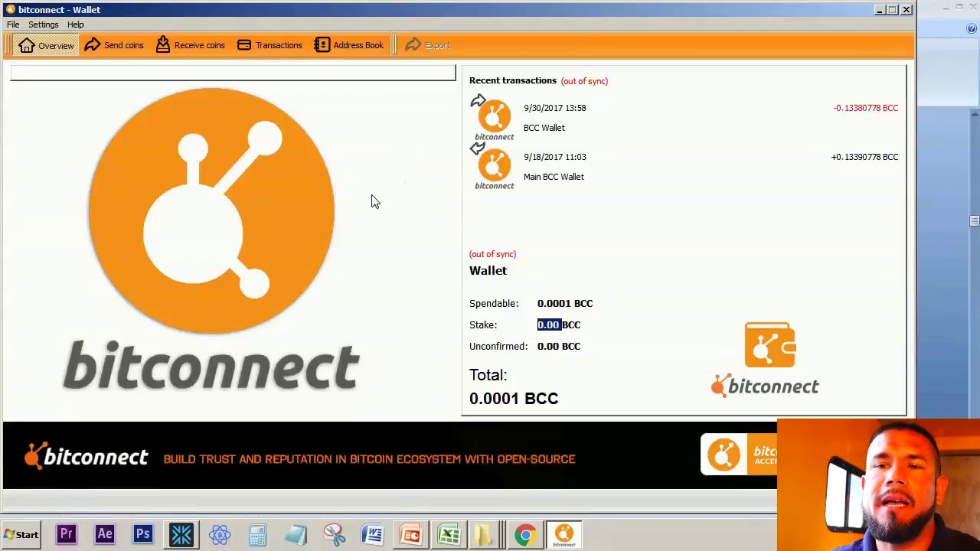Click the Main BCC Wallet transaction label

554,177
